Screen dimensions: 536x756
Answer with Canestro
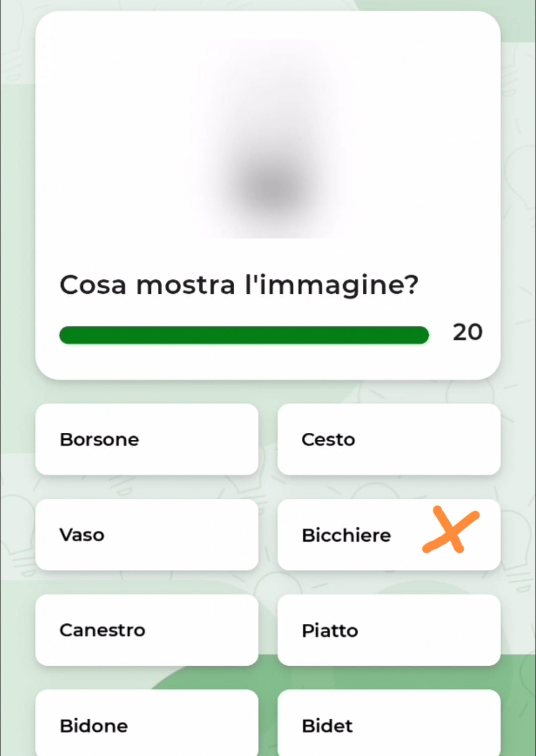pos(146,630)
